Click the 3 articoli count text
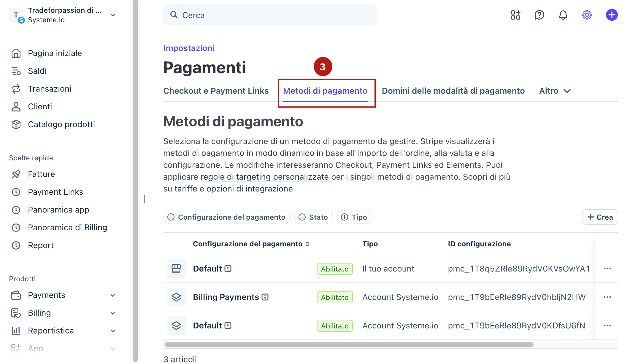This screenshot has height=364, width=638. coord(180,359)
